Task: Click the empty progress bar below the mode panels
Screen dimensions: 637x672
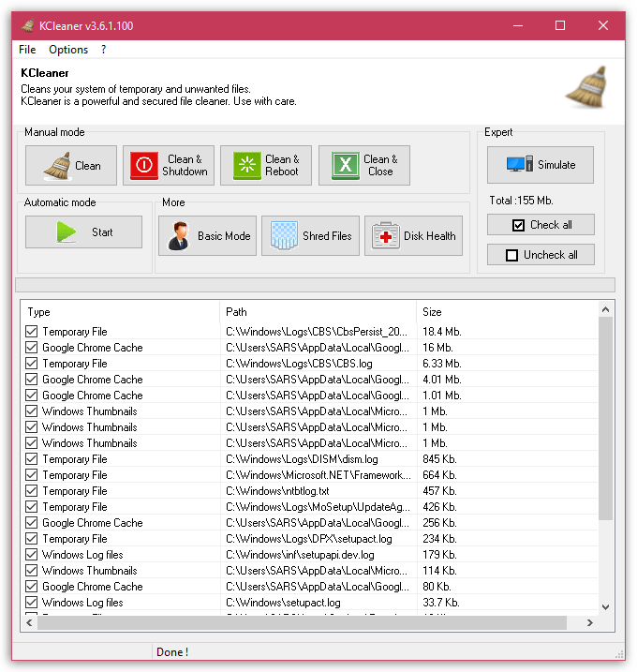Action: click(316, 285)
